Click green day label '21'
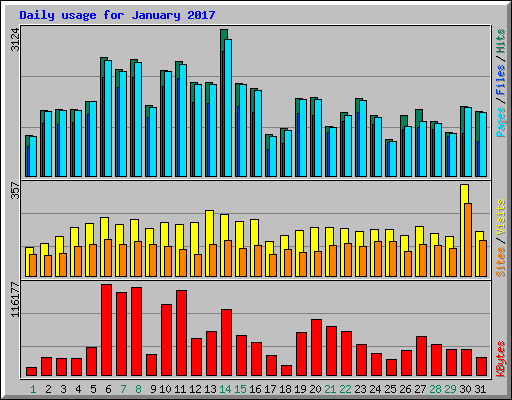The height and width of the screenshot is (400, 512). click(x=330, y=389)
